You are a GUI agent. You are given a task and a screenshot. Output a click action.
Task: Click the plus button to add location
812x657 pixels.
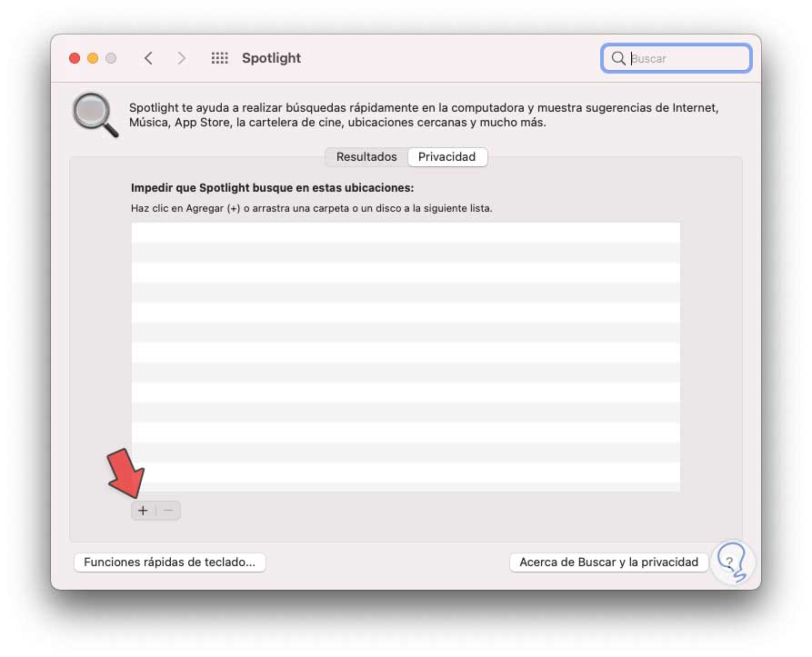coord(143,511)
